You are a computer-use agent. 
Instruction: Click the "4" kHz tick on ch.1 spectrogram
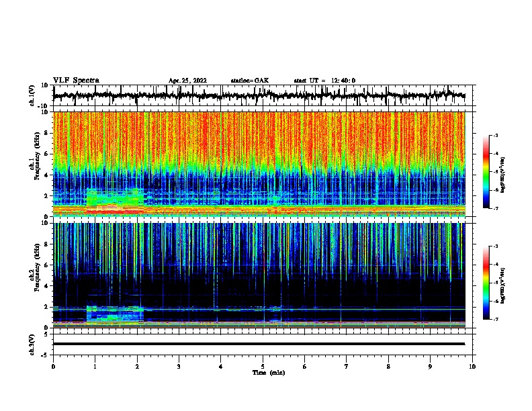pos(46,175)
